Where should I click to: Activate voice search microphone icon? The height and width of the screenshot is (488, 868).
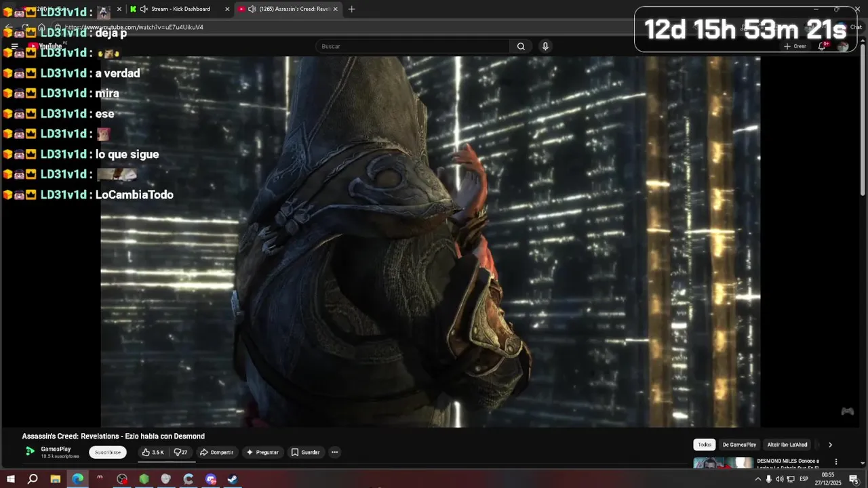pos(545,46)
